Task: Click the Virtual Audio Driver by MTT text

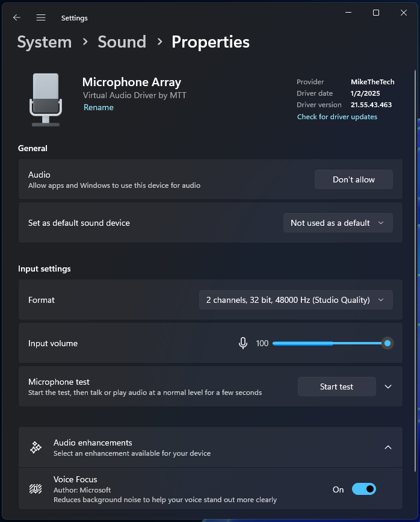Action: (134, 96)
